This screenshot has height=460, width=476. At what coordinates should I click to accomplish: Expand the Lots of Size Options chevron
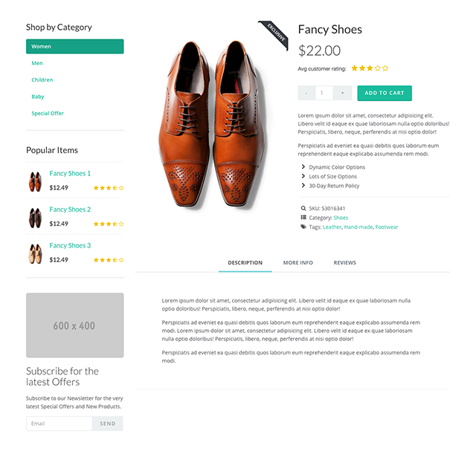303,176
